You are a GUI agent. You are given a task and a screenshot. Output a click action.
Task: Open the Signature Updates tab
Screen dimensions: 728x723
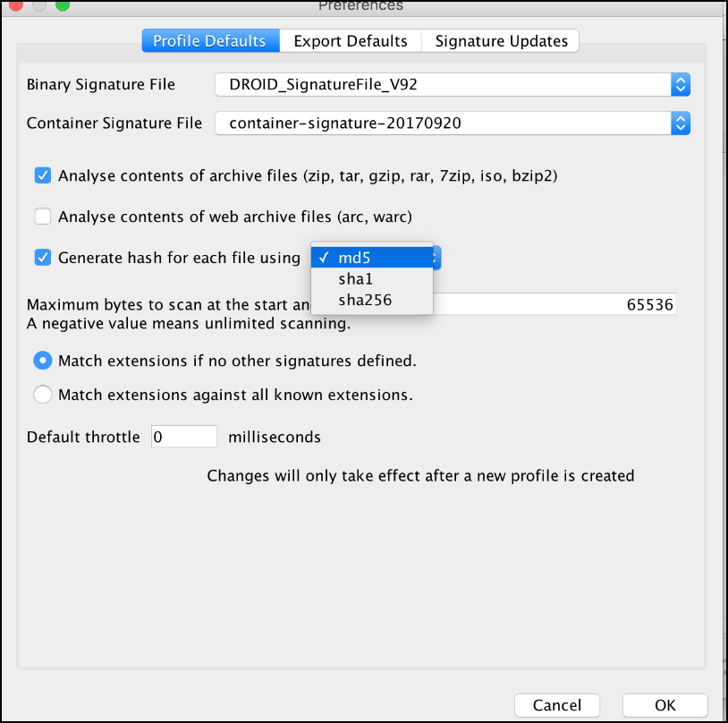[x=501, y=41]
